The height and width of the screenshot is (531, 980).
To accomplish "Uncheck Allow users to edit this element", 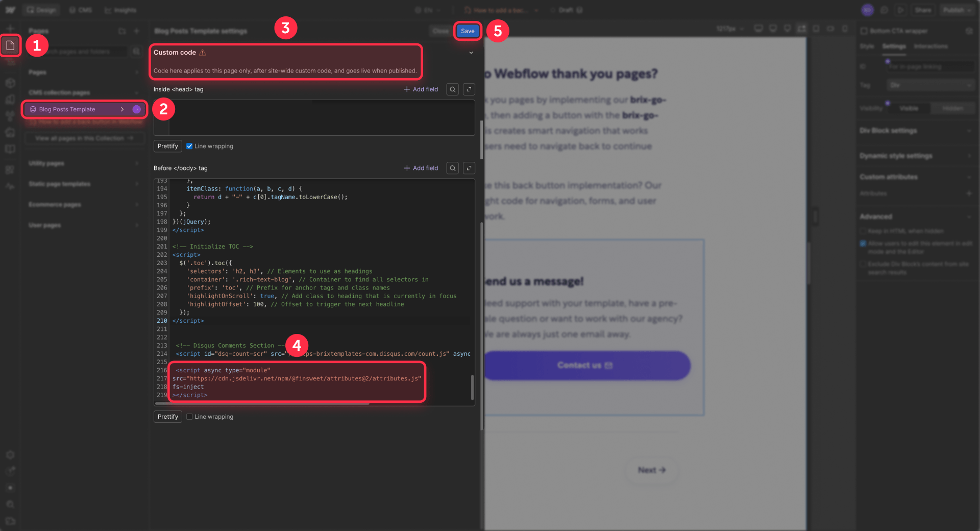I will (863, 244).
